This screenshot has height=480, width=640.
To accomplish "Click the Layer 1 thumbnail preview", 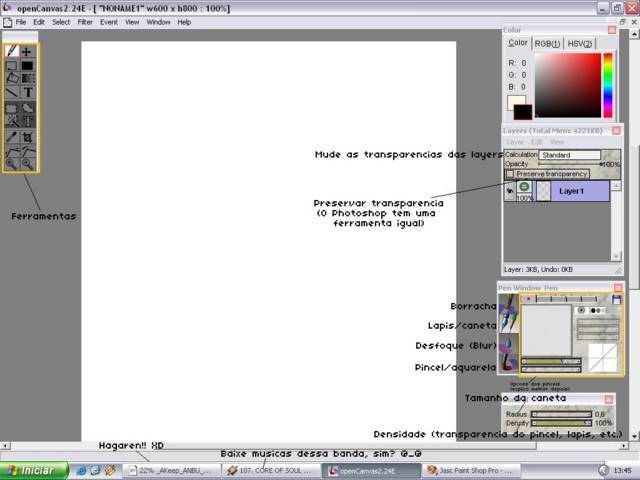I will 543,191.
